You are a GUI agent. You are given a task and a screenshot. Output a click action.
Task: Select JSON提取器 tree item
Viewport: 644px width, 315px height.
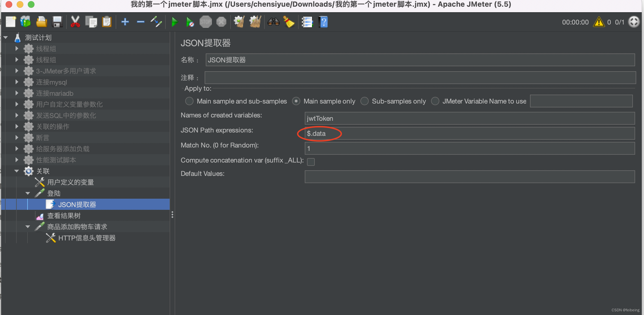pyautogui.click(x=77, y=205)
